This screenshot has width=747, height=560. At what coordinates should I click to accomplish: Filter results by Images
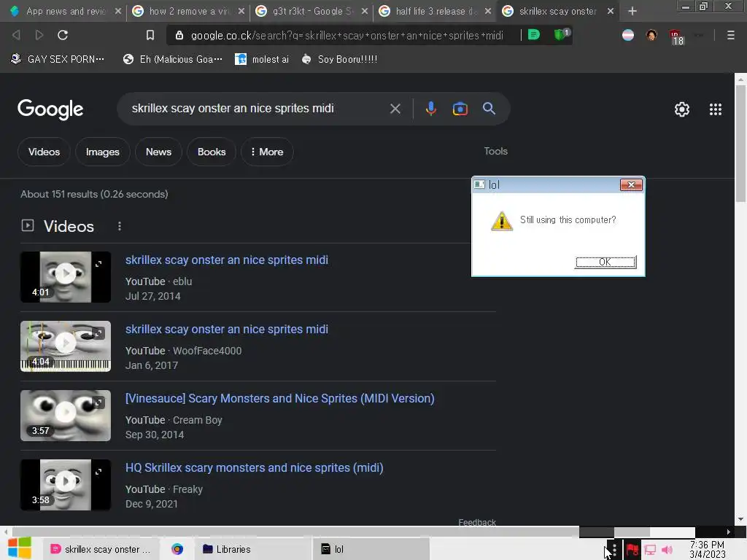click(102, 152)
